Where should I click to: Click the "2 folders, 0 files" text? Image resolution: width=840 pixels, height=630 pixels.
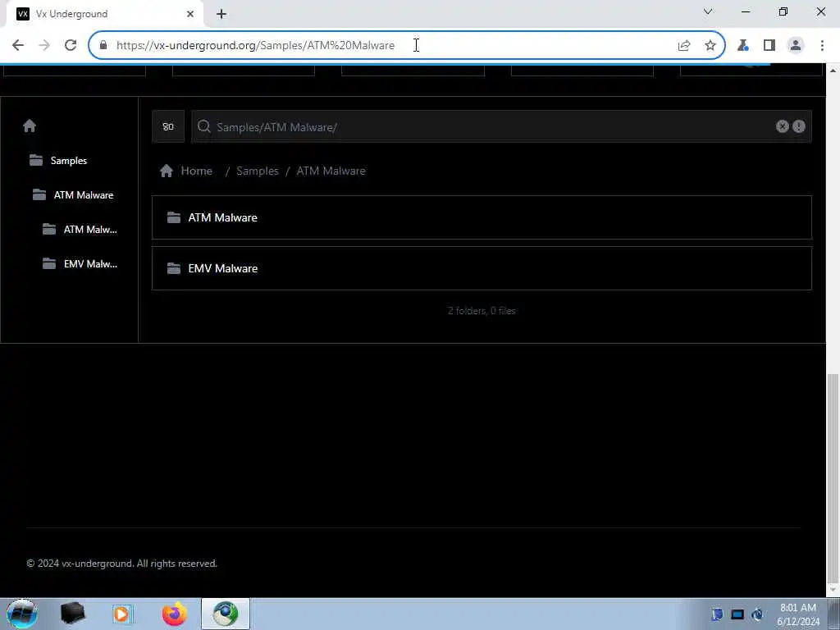pos(482,311)
